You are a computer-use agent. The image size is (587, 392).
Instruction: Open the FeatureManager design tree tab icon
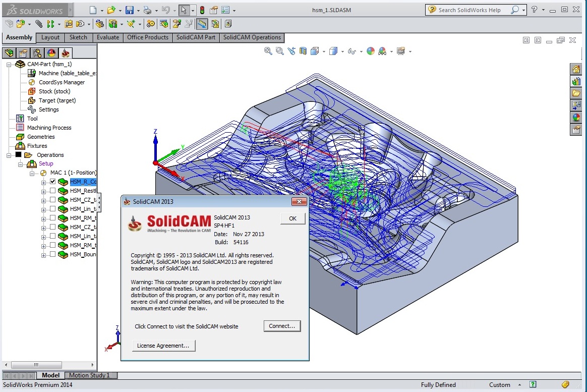9,53
